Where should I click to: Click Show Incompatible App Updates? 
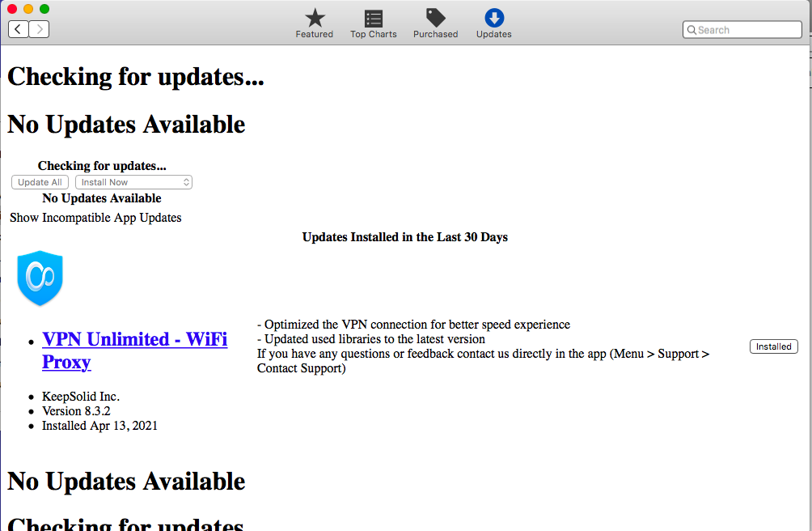pyautogui.click(x=95, y=218)
